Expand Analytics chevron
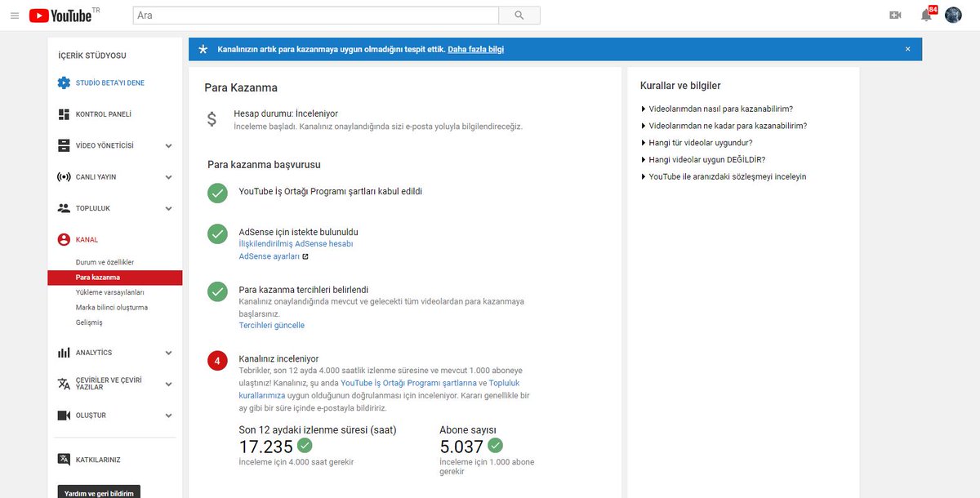 tap(168, 353)
